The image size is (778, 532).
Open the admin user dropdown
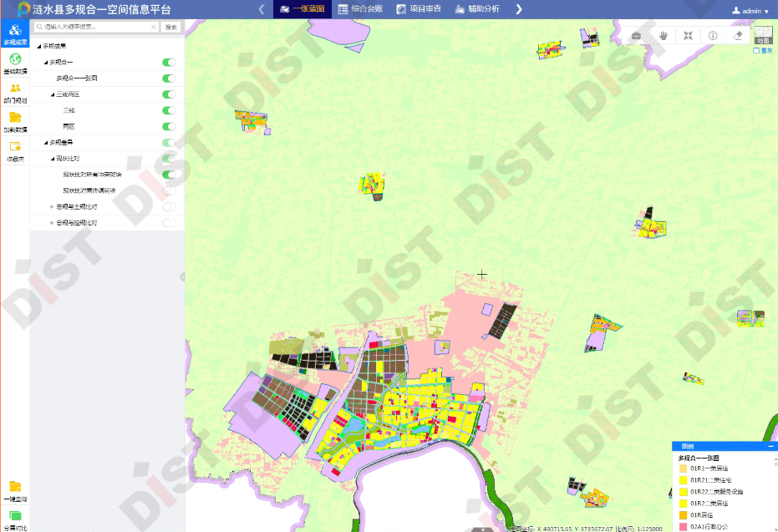click(750, 11)
